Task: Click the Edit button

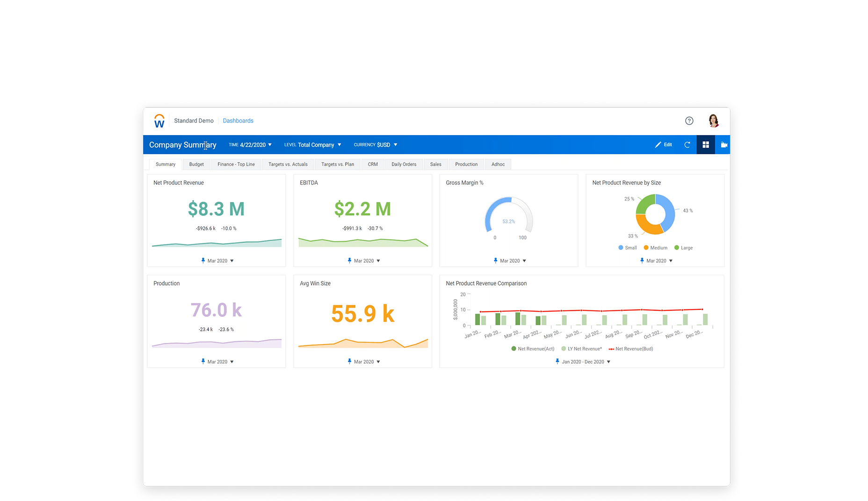Action: click(x=664, y=145)
